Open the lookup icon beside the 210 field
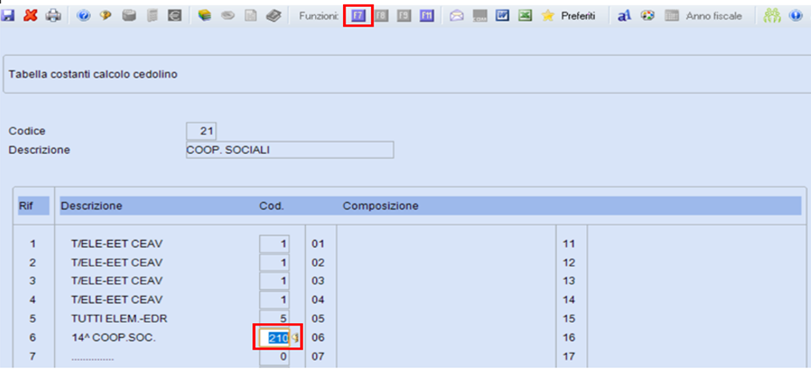 tap(295, 338)
